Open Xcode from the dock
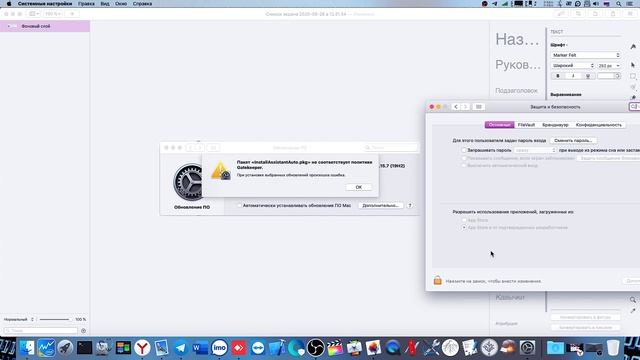 coord(277,348)
